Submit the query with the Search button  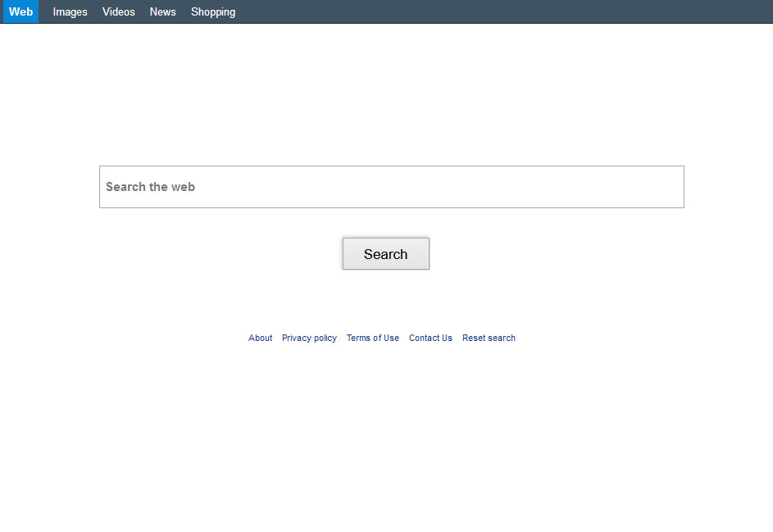click(x=385, y=254)
